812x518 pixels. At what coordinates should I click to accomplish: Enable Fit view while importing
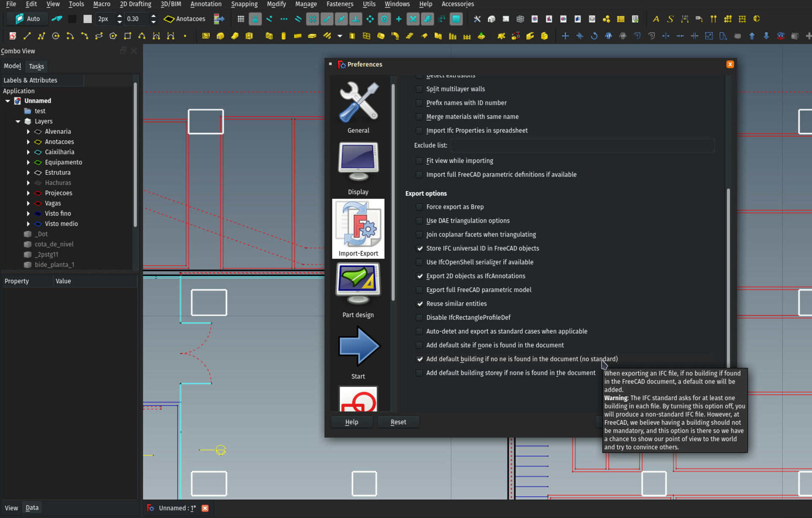pyautogui.click(x=419, y=161)
